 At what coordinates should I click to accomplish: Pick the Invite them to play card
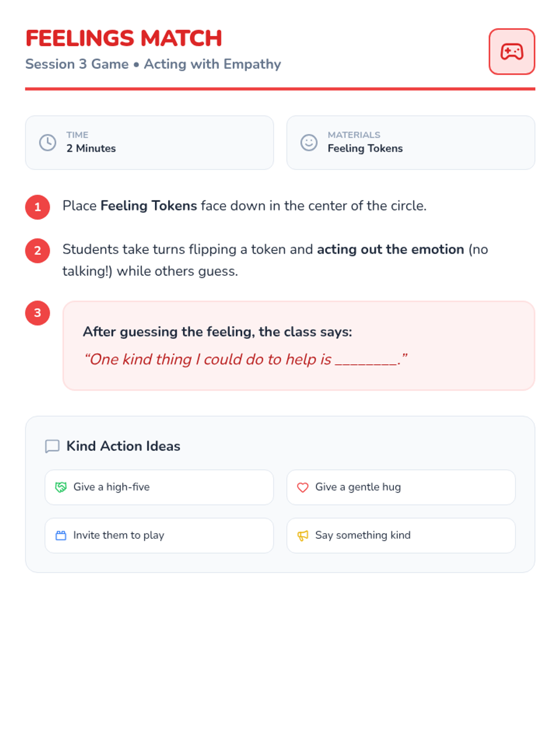point(159,535)
